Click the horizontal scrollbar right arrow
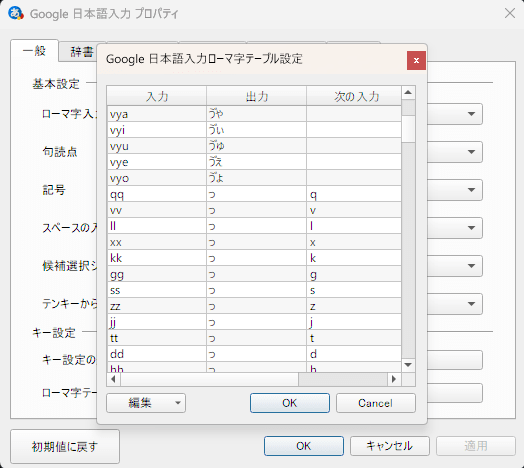The width and height of the screenshot is (524, 468). coord(394,379)
